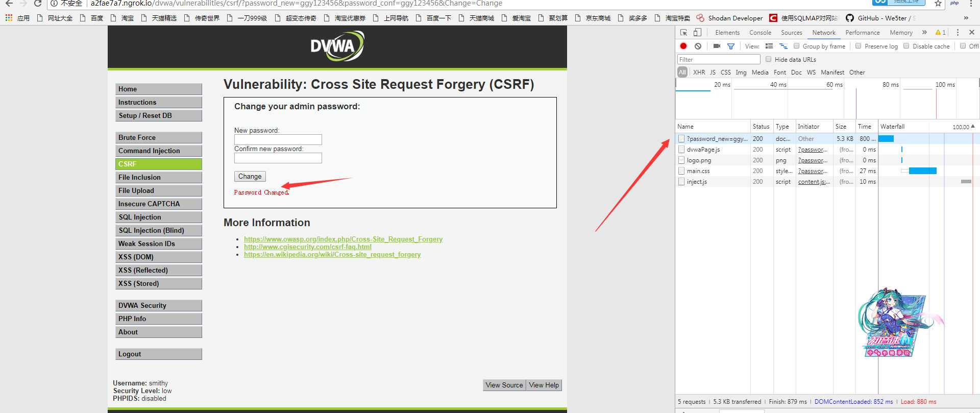980x413 pixels.
Task: Click Logout in sidebar
Action: 159,354
